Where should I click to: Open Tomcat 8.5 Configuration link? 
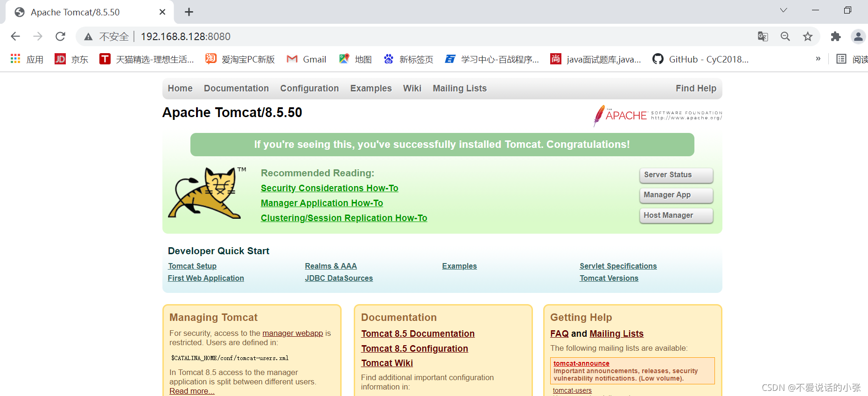point(414,348)
